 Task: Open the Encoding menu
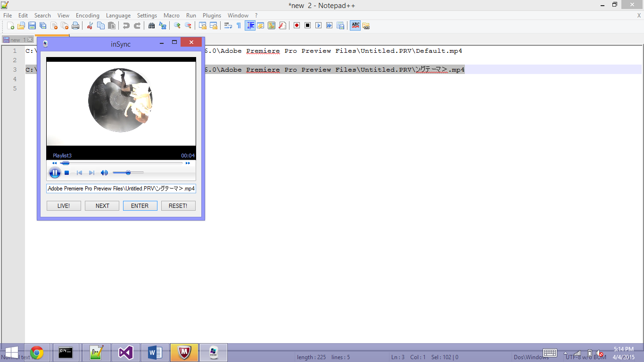pos(88,16)
